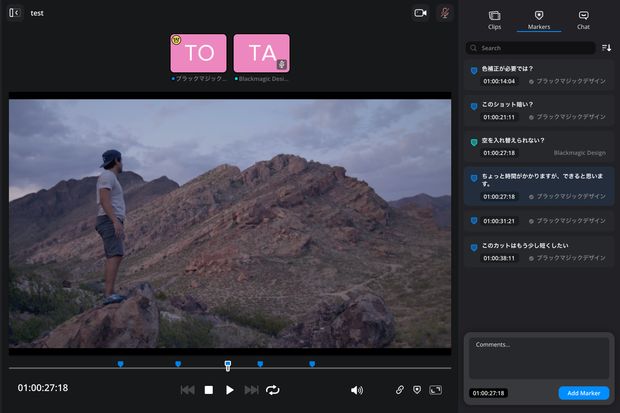The width and height of the screenshot is (620, 413).
Task: Skip to the previous marker
Action: click(187, 390)
